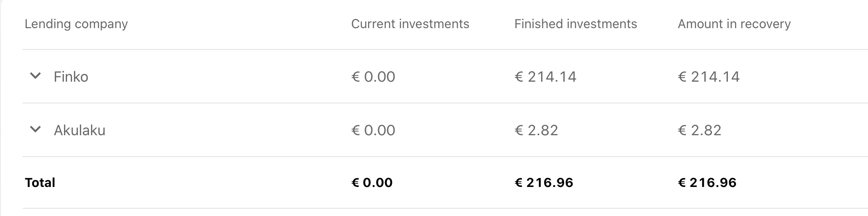Expand the Akulaku row chevron

[x=35, y=130]
